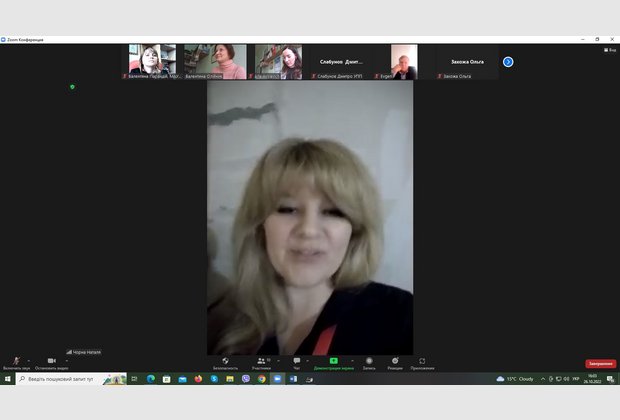Open Viber from taskbar

[246, 379]
